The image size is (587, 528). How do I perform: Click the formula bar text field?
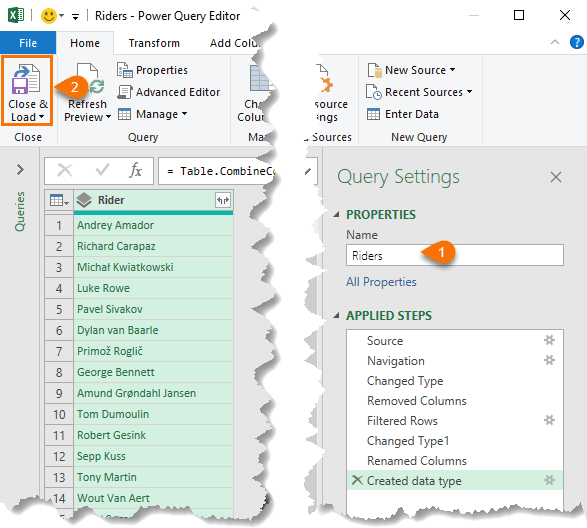click(x=217, y=171)
